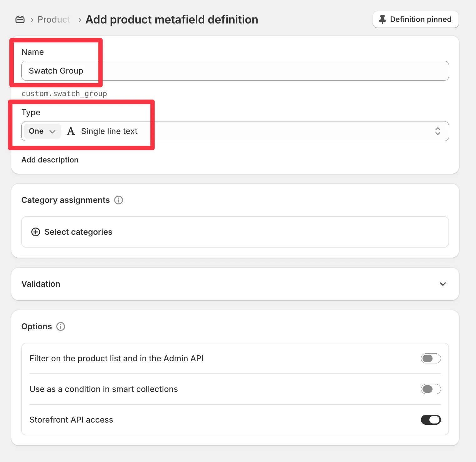Click the Add description link
This screenshot has height=462, width=476.
50,160
